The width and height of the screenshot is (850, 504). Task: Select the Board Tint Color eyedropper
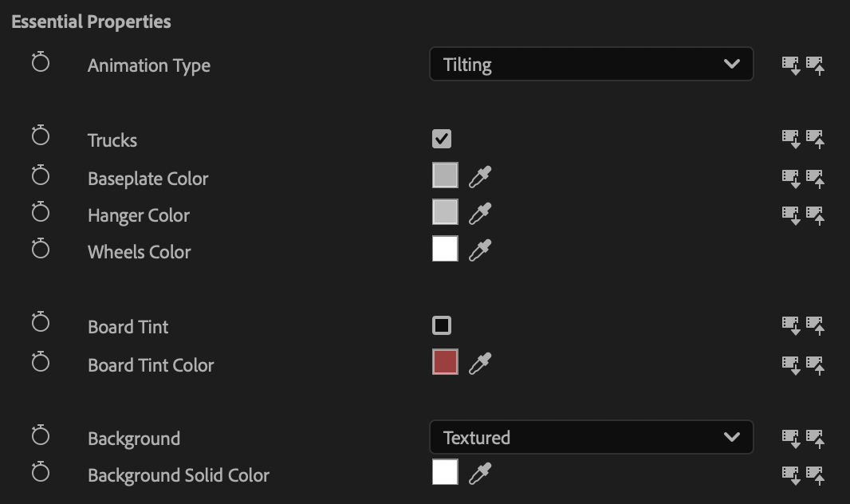[x=480, y=363]
